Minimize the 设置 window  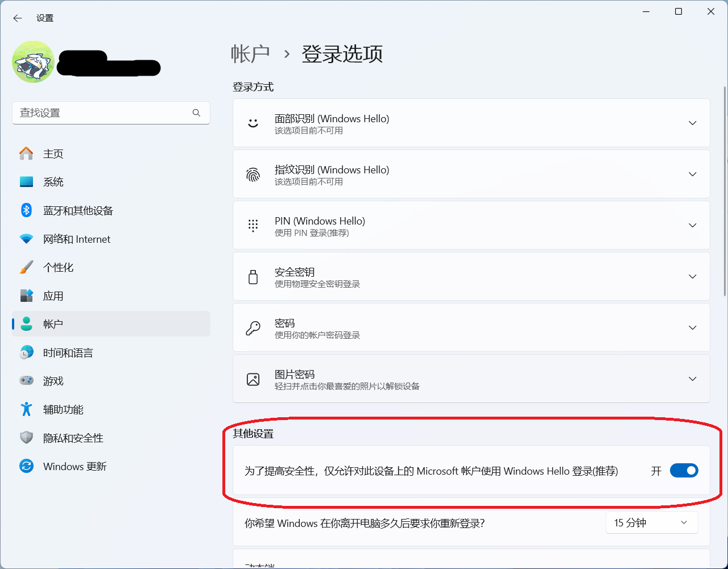pyautogui.click(x=646, y=11)
